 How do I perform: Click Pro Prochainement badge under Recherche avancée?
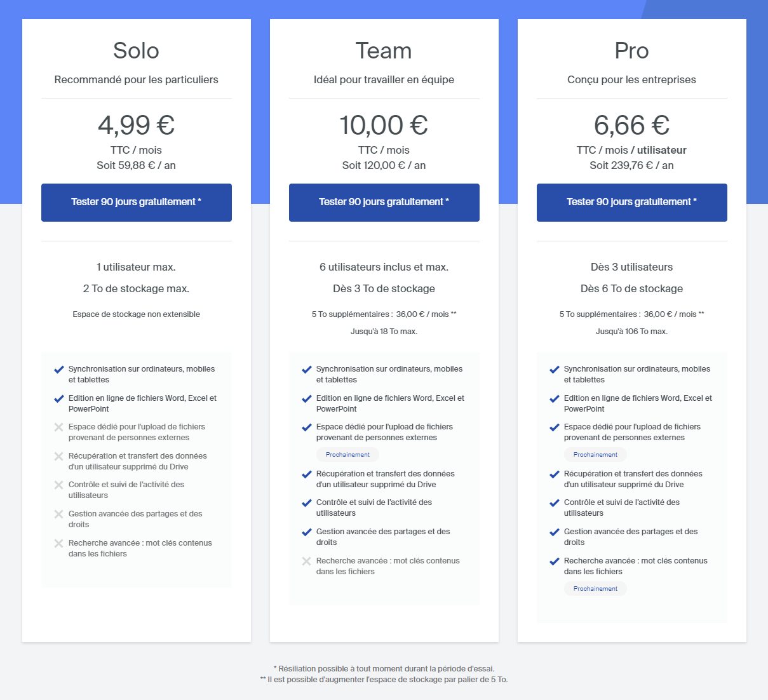pos(595,589)
